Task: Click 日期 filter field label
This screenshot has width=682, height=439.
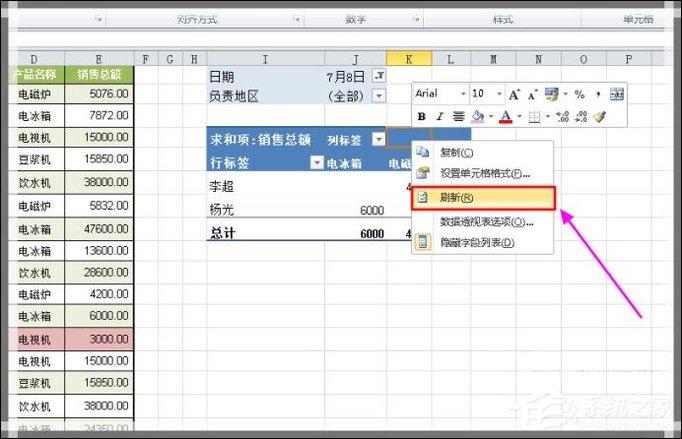Action: (221, 77)
